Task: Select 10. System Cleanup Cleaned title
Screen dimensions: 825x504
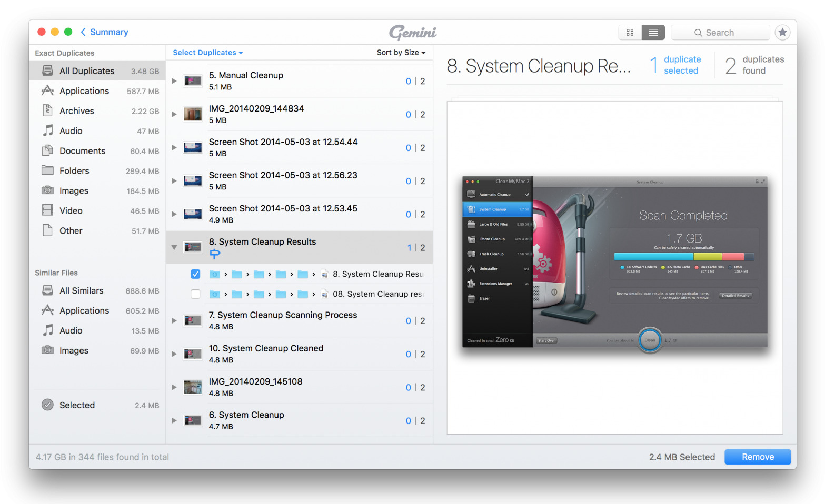Action: click(x=266, y=348)
